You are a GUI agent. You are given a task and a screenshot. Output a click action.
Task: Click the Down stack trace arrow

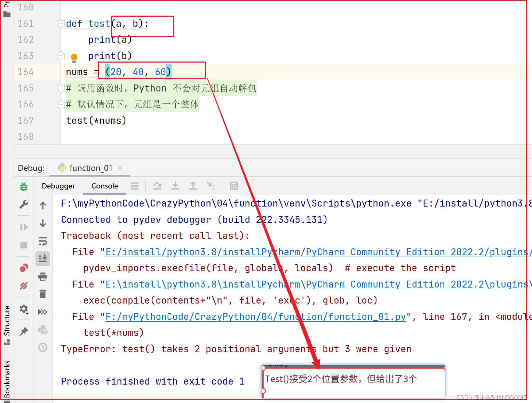pos(43,223)
